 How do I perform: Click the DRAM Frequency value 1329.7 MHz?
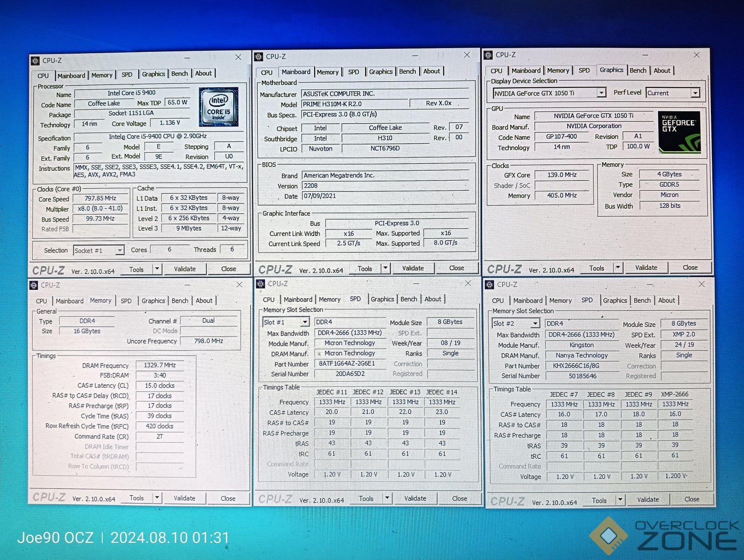160,365
